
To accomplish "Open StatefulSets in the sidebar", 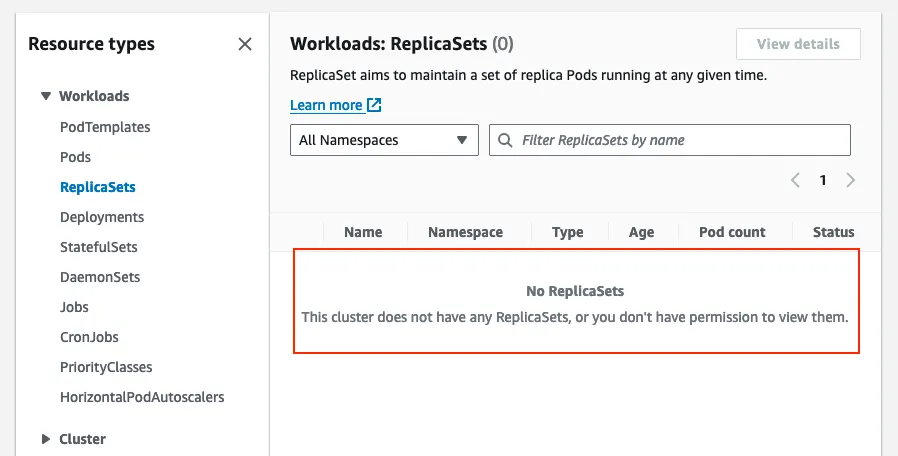I will pyautogui.click(x=99, y=247).
